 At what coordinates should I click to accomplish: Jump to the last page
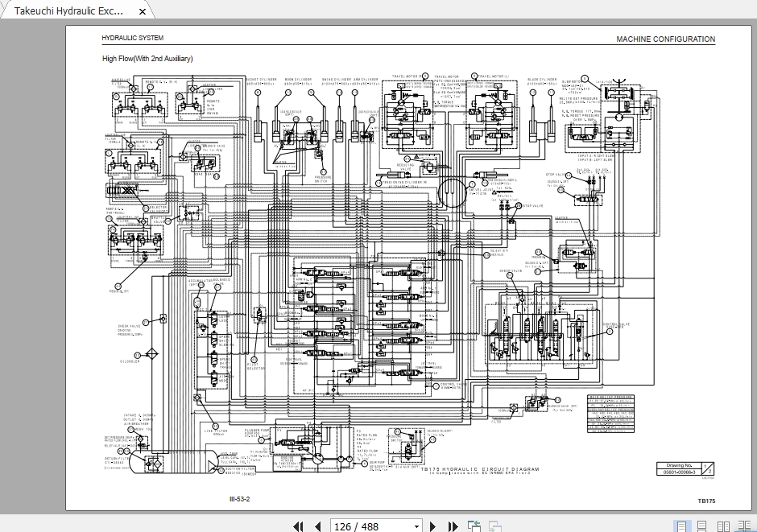453,526
